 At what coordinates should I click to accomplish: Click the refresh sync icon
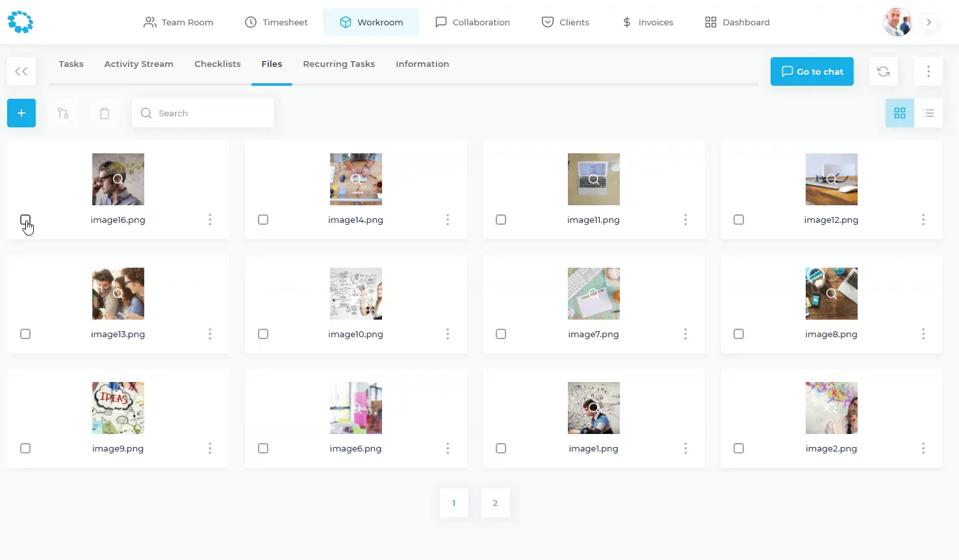[884, 71]
